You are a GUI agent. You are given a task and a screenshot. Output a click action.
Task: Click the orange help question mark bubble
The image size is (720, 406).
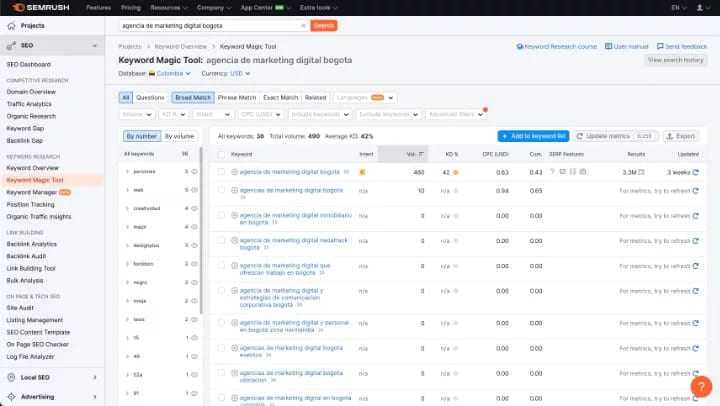click(x=701, y=387)
